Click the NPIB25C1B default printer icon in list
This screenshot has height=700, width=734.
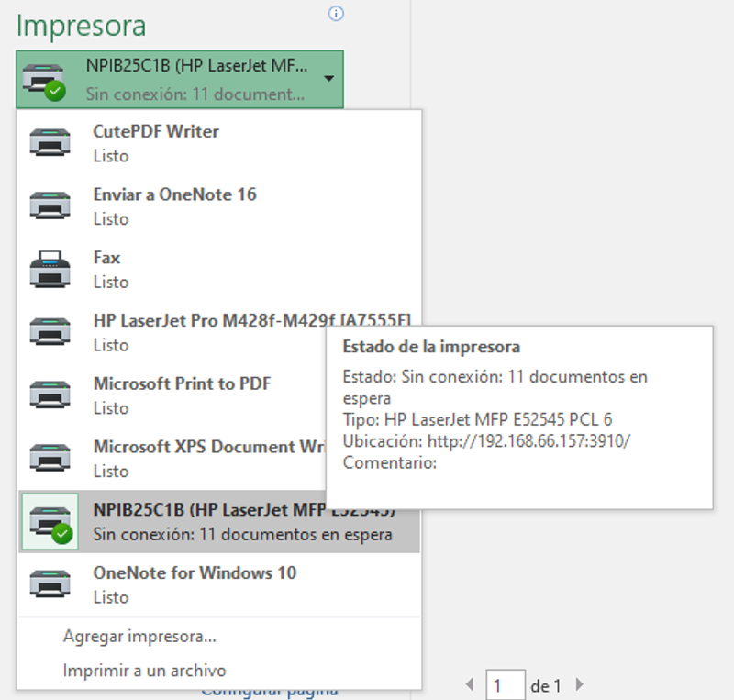(x=50, y=522)
